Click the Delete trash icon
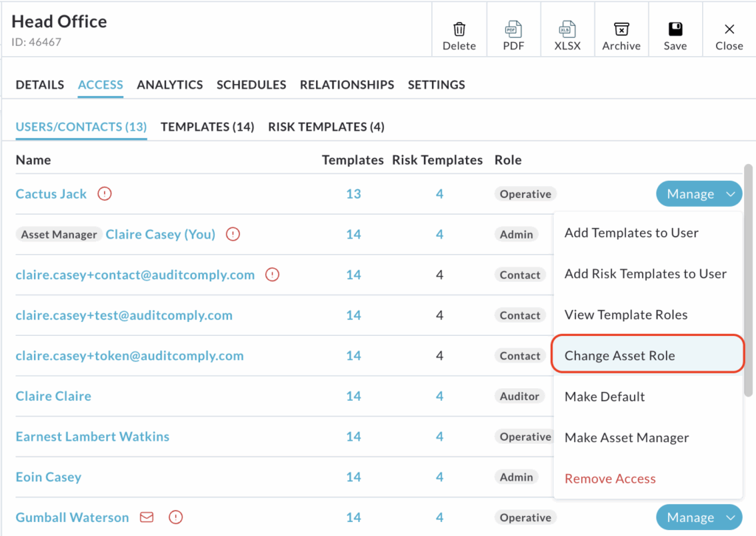The height and width of the screenshot is (536, 756). tap(459, 30)
